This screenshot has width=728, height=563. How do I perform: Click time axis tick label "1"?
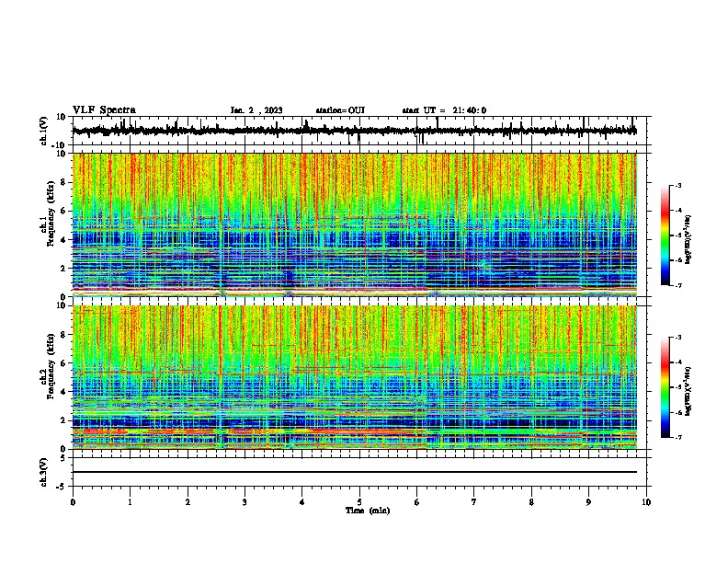click(x=130, y=502)
